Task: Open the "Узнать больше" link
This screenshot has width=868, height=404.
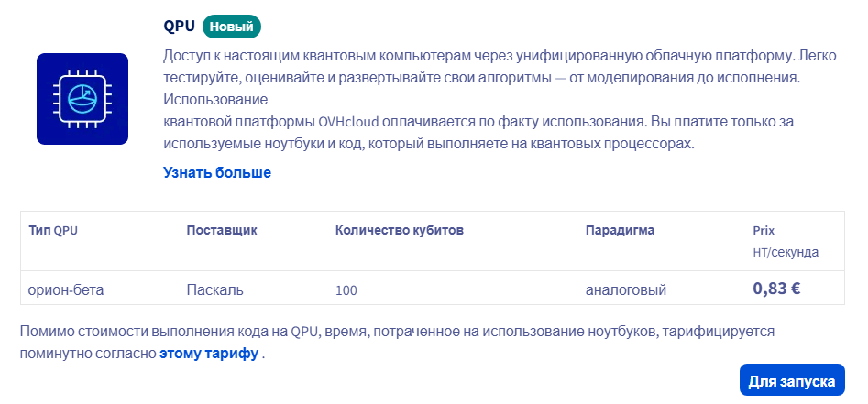Action: coord(217,172)
